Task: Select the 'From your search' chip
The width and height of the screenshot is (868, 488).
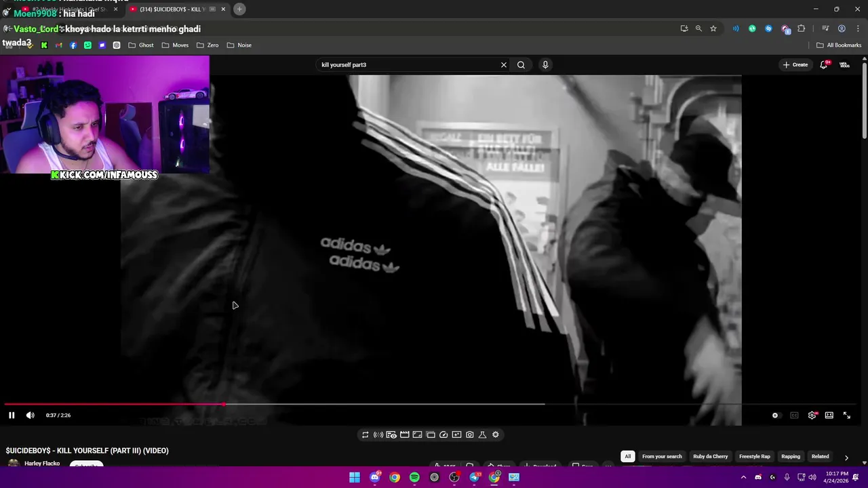Action: tap(662, 456)
